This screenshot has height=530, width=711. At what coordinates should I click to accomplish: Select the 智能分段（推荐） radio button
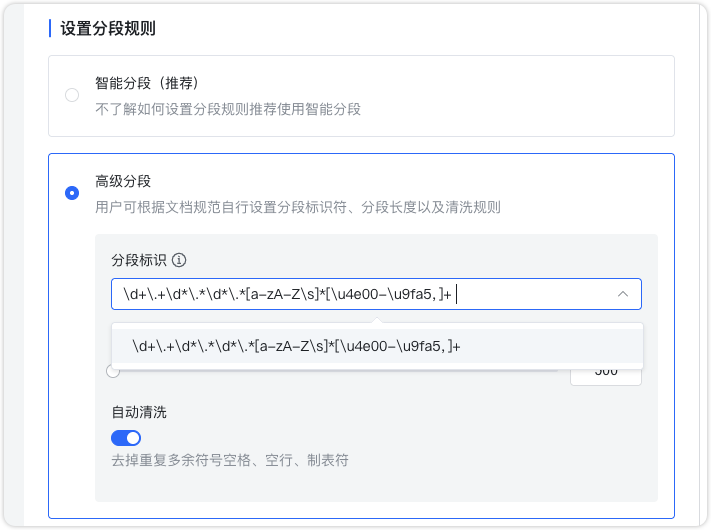(x=72, y=96)
